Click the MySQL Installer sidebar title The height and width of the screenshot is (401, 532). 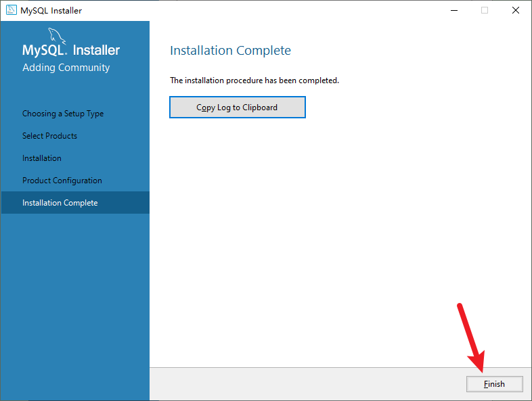pos(71,50)
